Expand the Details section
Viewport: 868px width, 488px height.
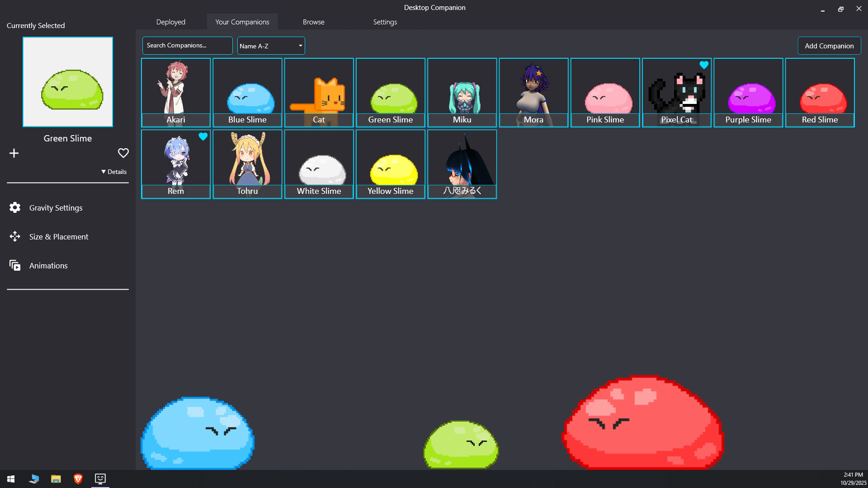[113, 172]
